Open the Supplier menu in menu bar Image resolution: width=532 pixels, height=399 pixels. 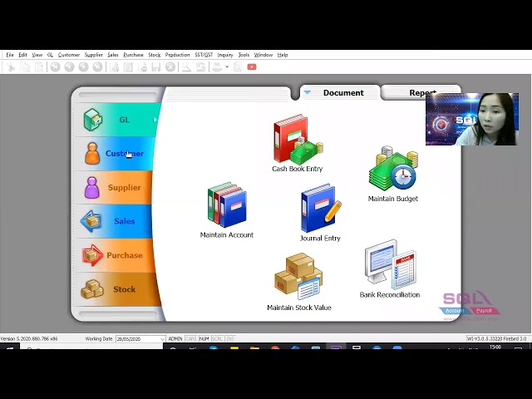94,55
